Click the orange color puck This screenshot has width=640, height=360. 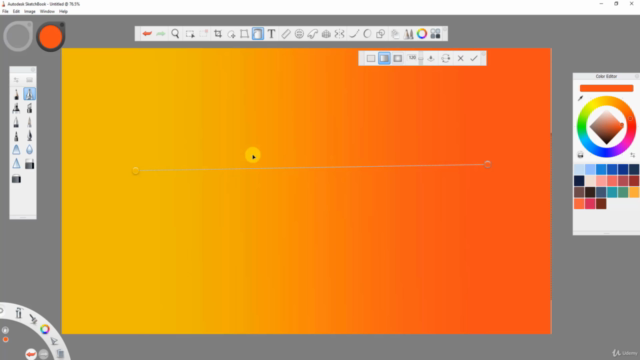pos(51,37)
